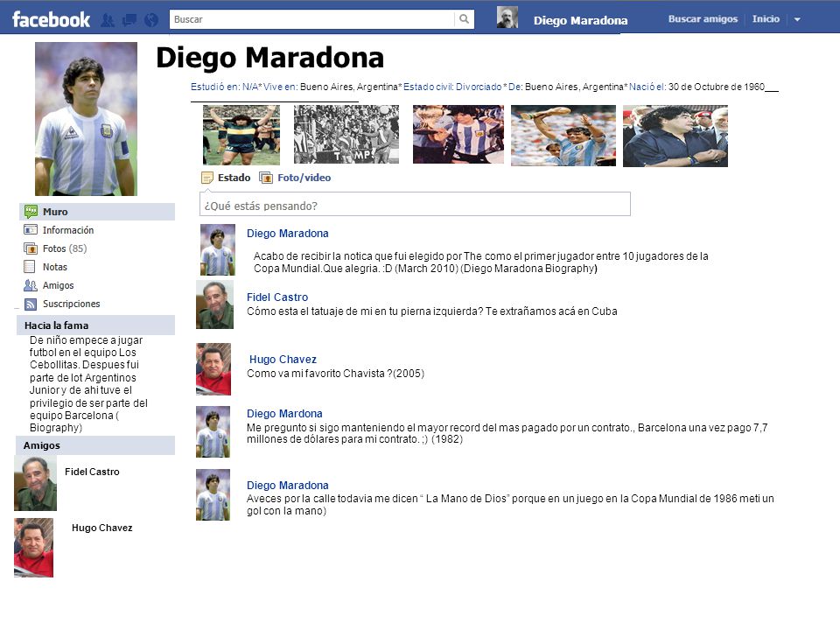This screenshot has height=630, width=840.
Task: Open photo of Maradona in dark shirt
Action: point(675,136)
